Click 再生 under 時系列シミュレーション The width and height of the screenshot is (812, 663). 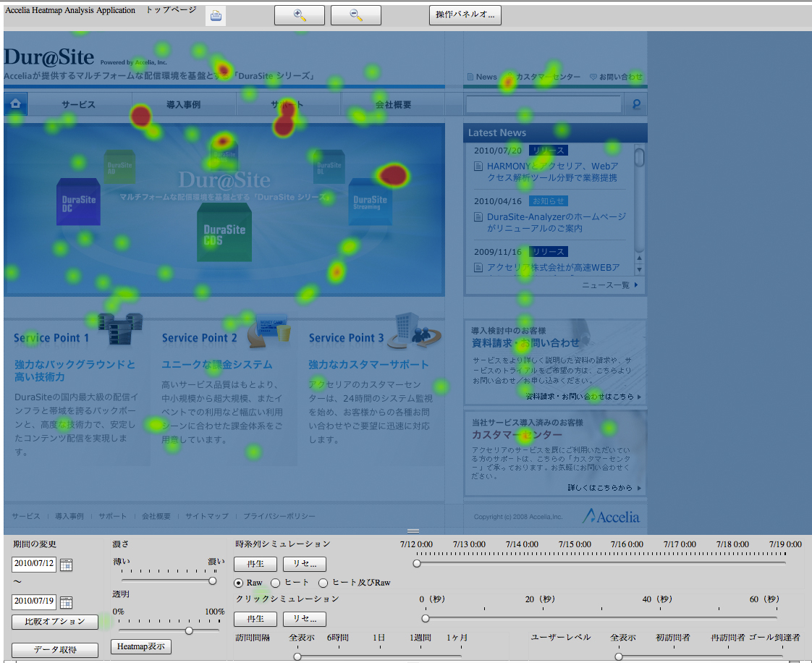[255, 564]
